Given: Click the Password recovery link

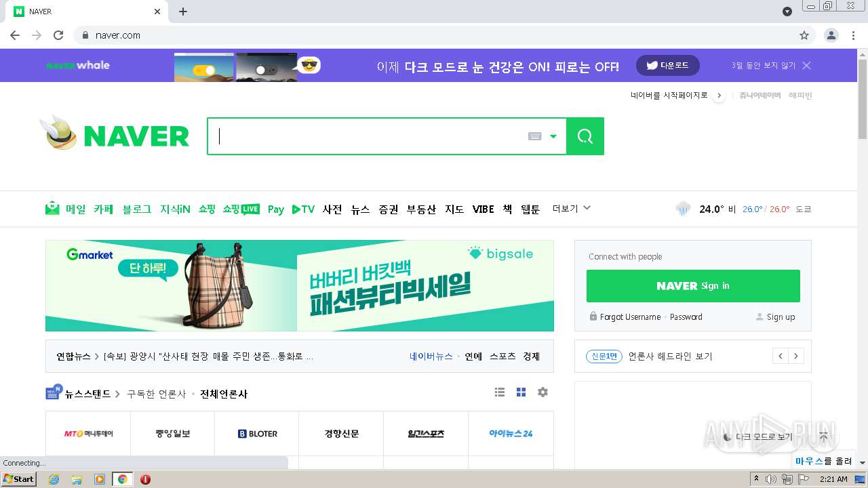Looking at the screenshot, I should tap(686, 317).
